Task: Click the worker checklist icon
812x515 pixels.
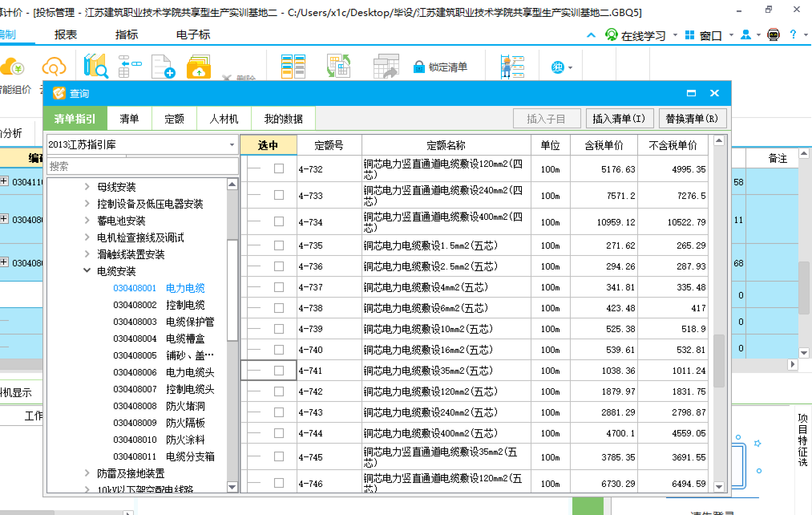Action: [x=512, y=67]
